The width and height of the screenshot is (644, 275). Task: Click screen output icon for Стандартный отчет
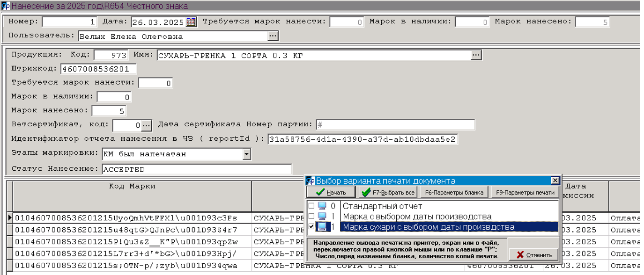[322, 206]
